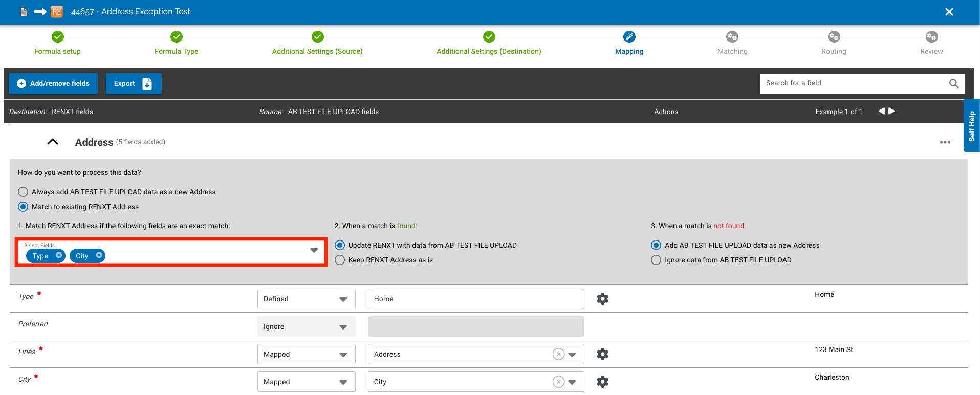980x395 pixels.
Task: Select Update RENXT with data from upload
Action: (340, 245)
